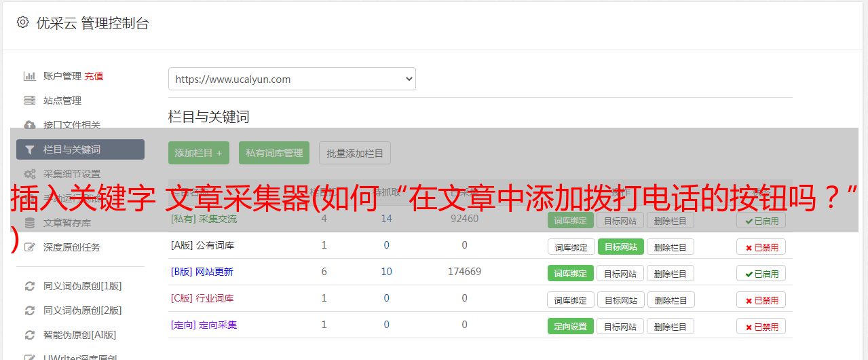
Task: Click 词库绑定 for the 公有词库 row
Action: click(x=571, y=247)
